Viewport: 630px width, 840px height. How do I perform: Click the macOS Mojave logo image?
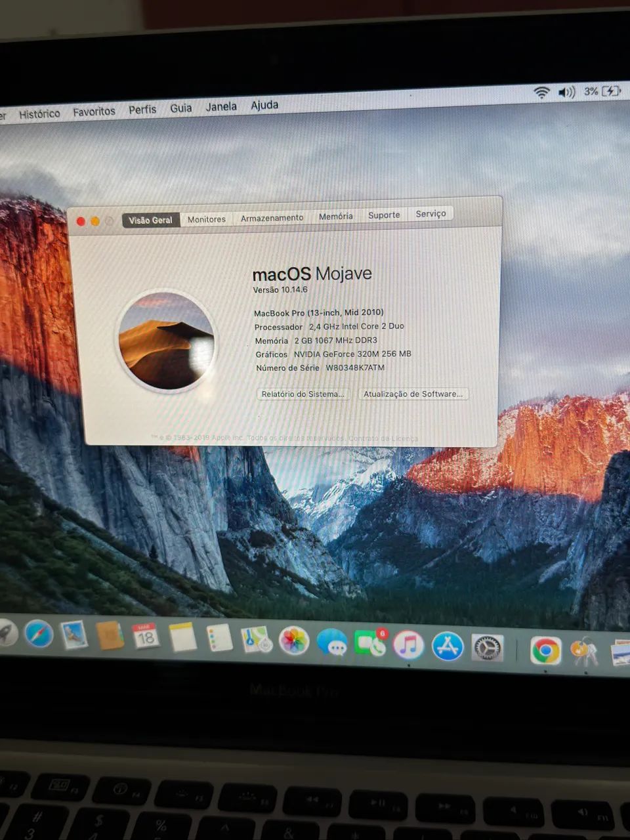167,342
